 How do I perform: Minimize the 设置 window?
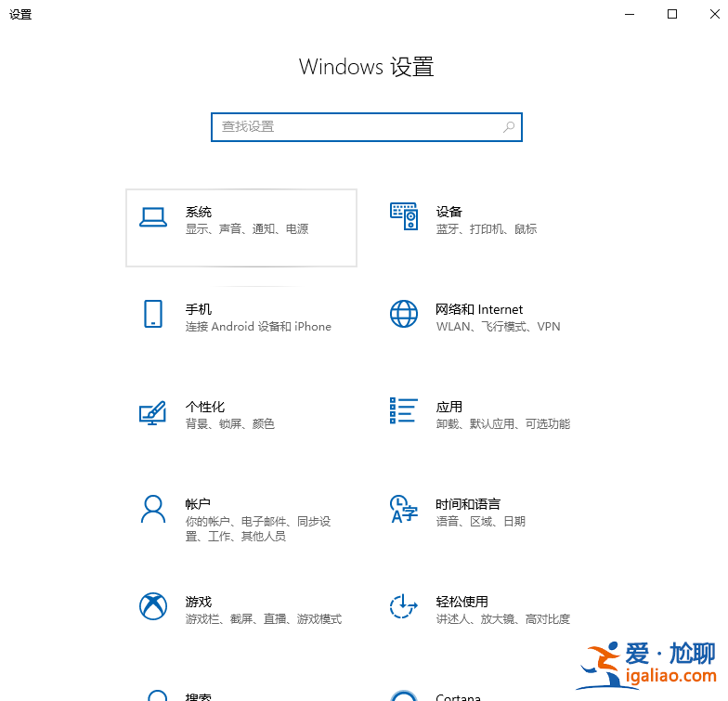coord(630,15)
